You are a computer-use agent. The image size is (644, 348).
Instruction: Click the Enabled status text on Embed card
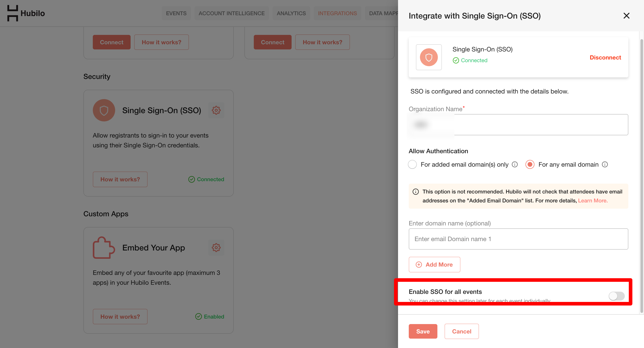pos(214,316)
